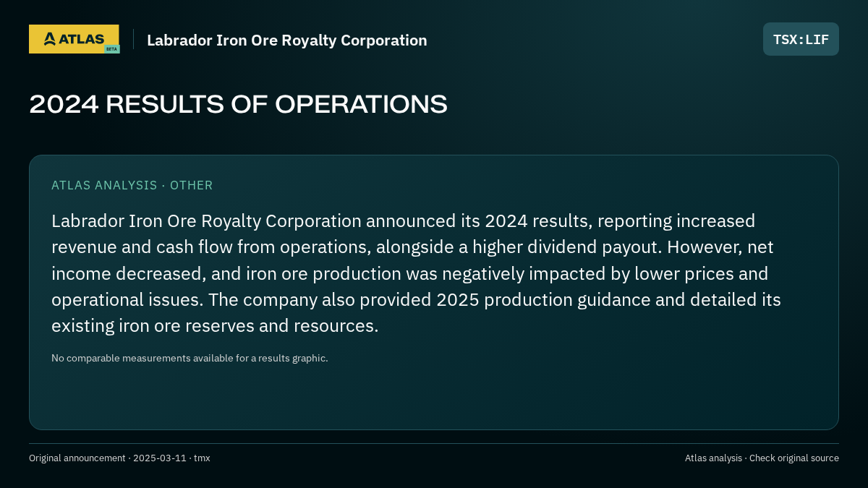Click the 'No comparable measurements available' note

tap(190, 358)
